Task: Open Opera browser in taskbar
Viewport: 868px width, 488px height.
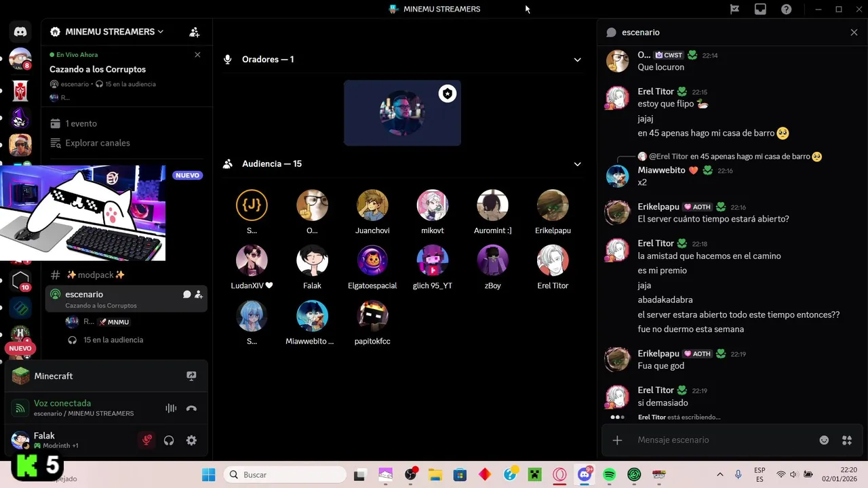Action: (559, 474)
